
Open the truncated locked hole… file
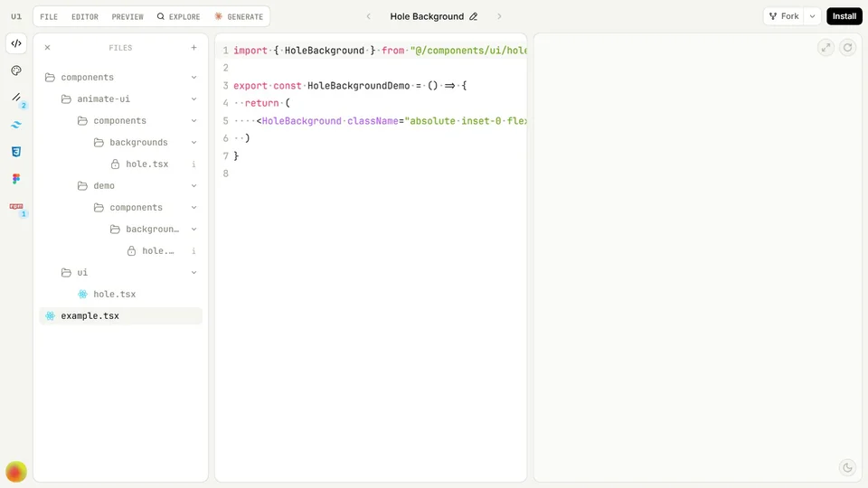tap(120, 250)
